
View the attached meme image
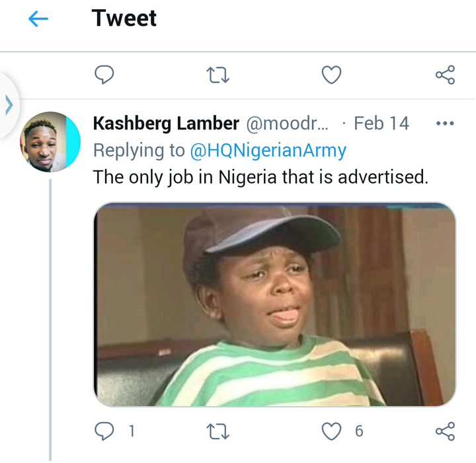tap(274, 304)
